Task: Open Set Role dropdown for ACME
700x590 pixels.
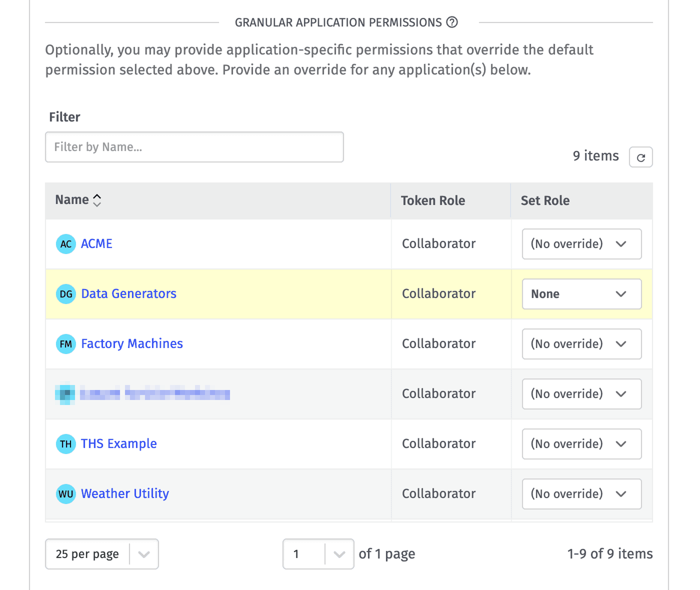Action: (x=581, y=244)
